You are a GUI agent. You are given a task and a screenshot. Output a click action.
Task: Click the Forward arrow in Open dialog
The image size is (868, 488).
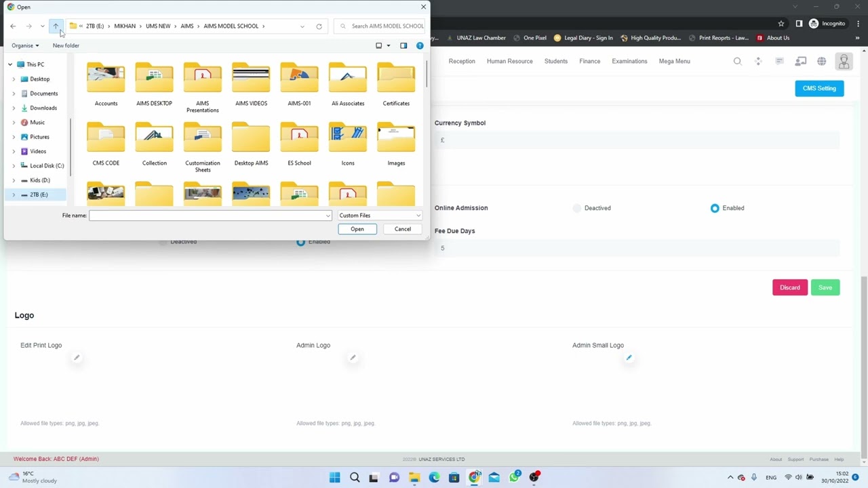[28, 26]
